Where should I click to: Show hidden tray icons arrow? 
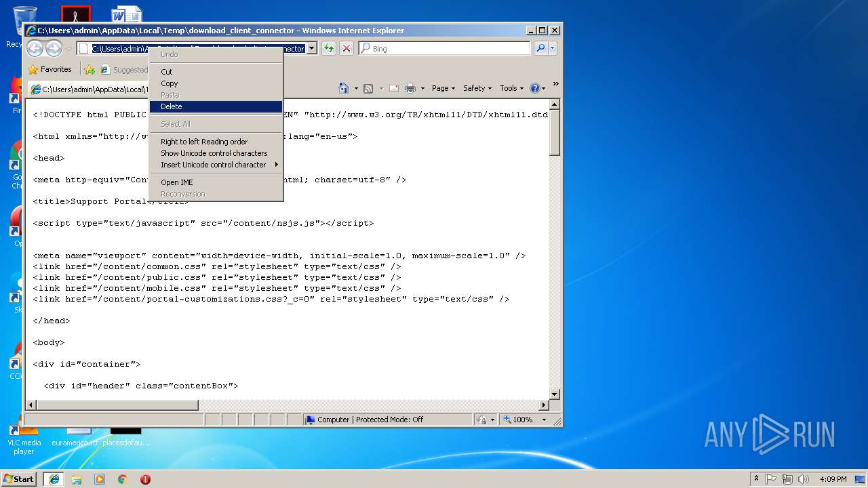(x=756, y=479)
